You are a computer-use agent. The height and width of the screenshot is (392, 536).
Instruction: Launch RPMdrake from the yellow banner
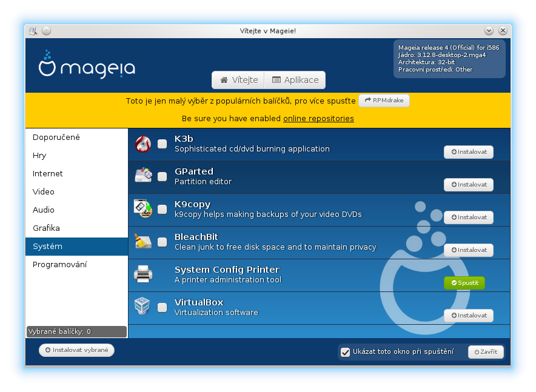pyautogui.click(x=384, y=101)
